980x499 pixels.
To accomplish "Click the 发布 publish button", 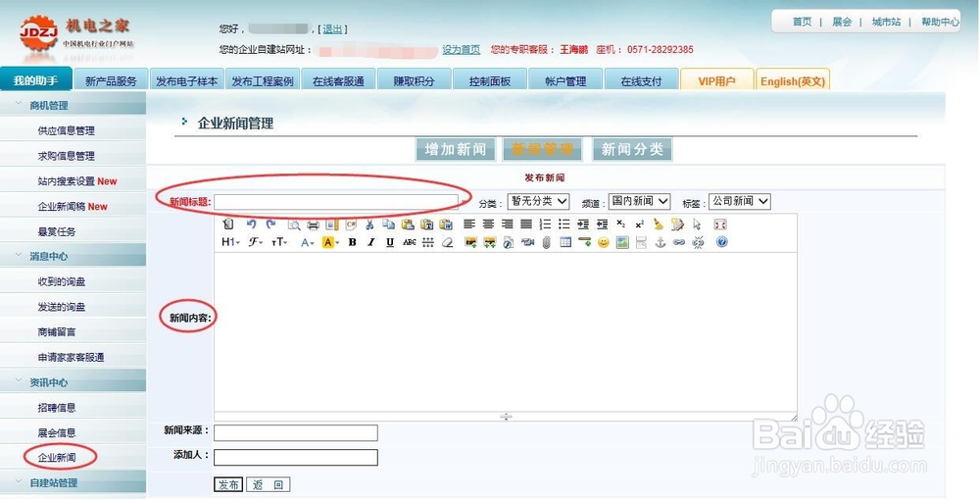I will [228, 484].
